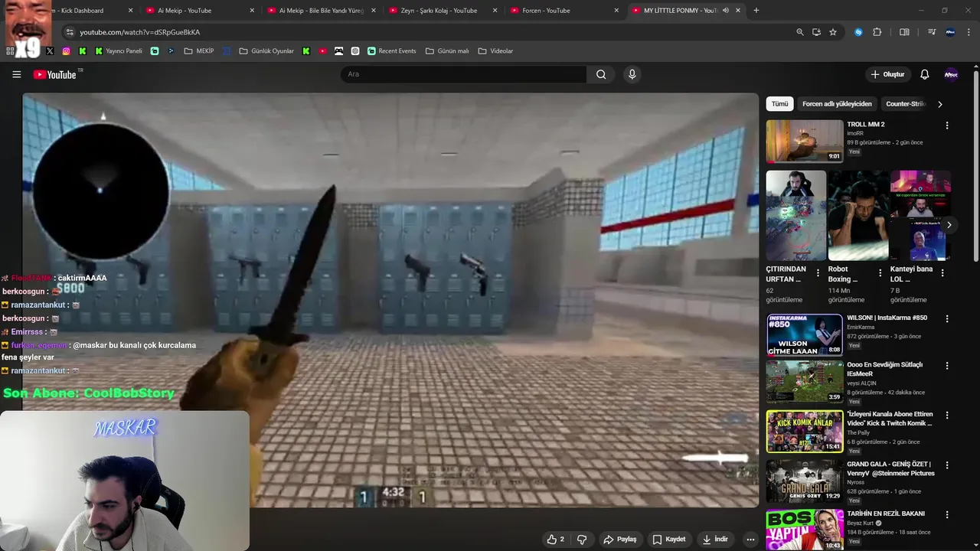Open the Yayıncı Paneli bookmark

(x=119, y=51)
